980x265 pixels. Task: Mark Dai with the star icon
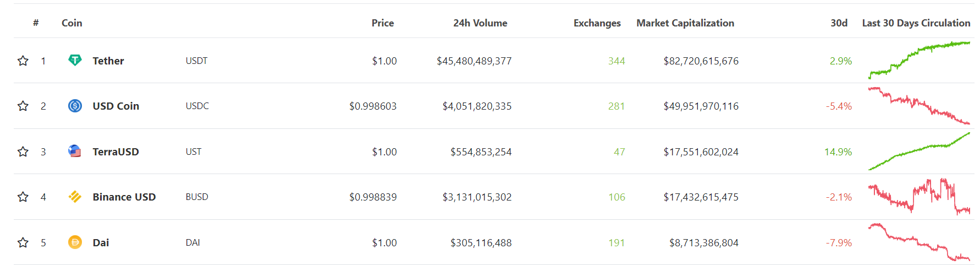(23, 242)
